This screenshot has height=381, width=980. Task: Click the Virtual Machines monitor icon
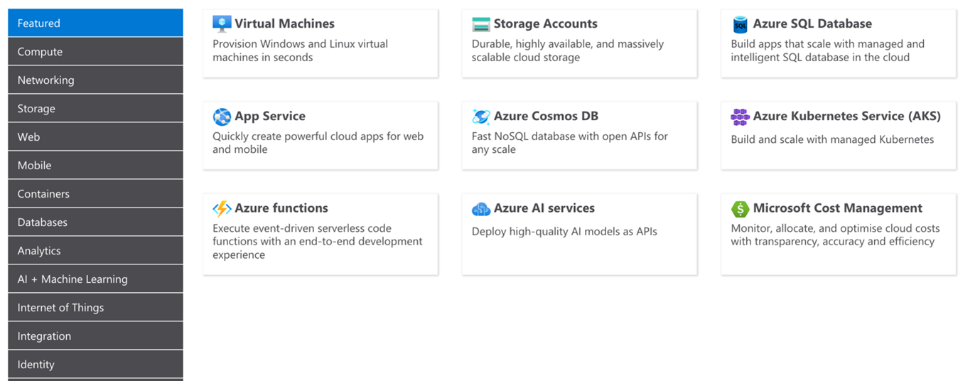(x=222, y=24)
